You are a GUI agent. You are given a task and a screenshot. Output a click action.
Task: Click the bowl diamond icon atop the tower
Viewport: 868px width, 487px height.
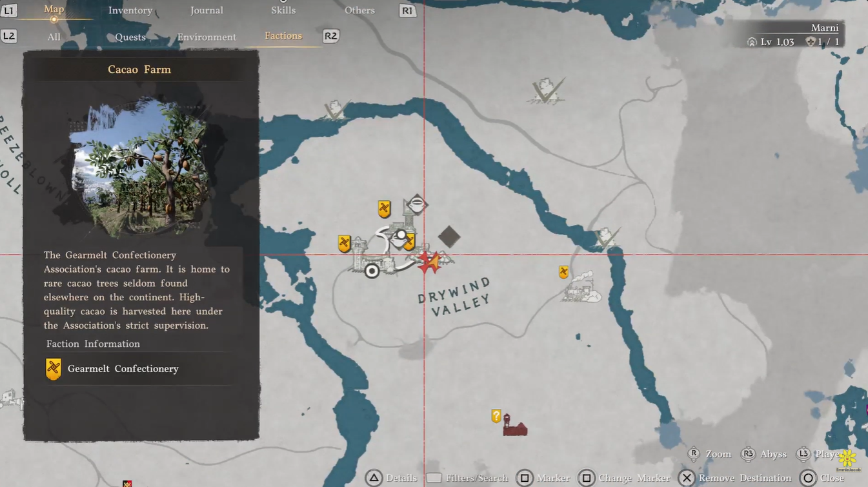(417, 205)
